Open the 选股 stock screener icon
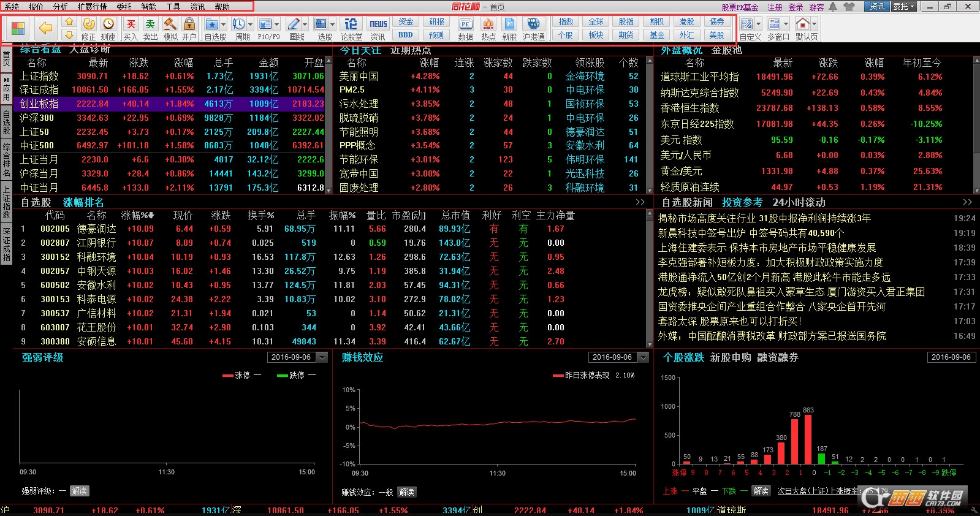The width and height of the screenshot is (980, 516). (x=321, y=25)
